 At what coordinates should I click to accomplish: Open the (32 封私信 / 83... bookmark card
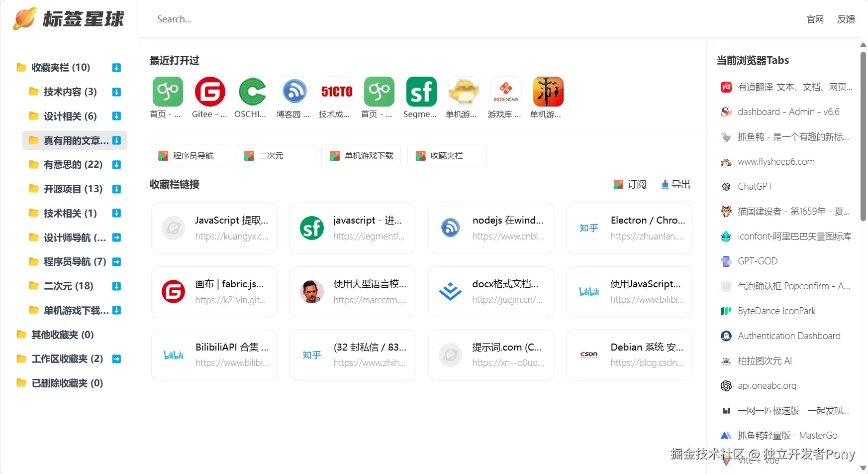click(x=352, y=355)
